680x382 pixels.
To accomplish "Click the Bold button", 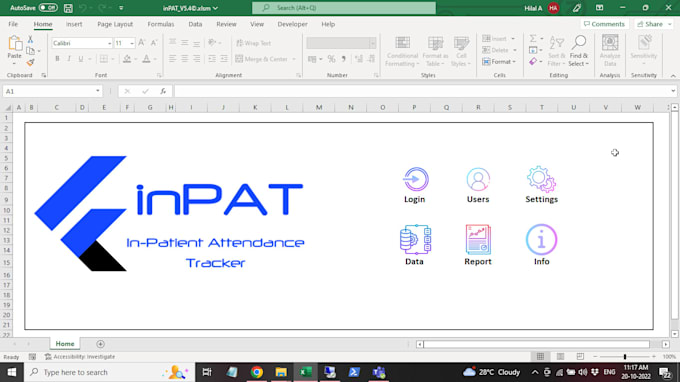I will (x=57, y=59).
